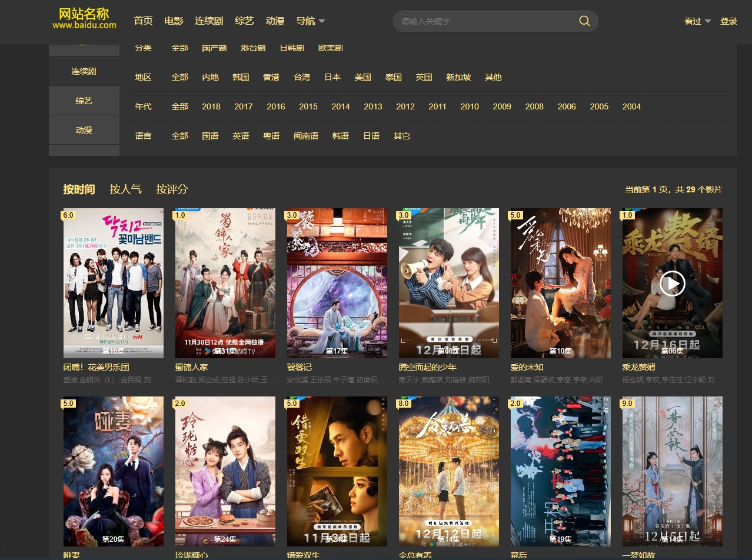Go to the 首页 nav item
Screen dimensions: 752x560
click(143, 21)
